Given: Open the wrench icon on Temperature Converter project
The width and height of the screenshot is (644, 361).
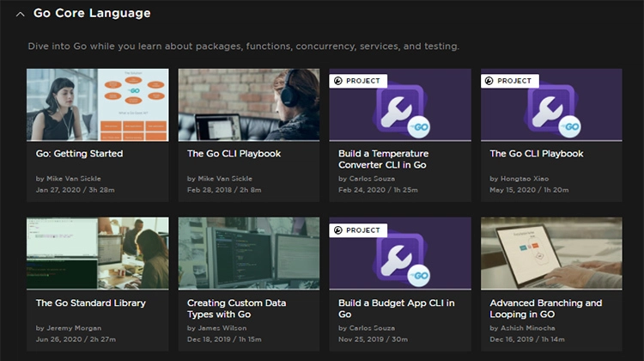Looking at the screenshot, I should 396,111.
